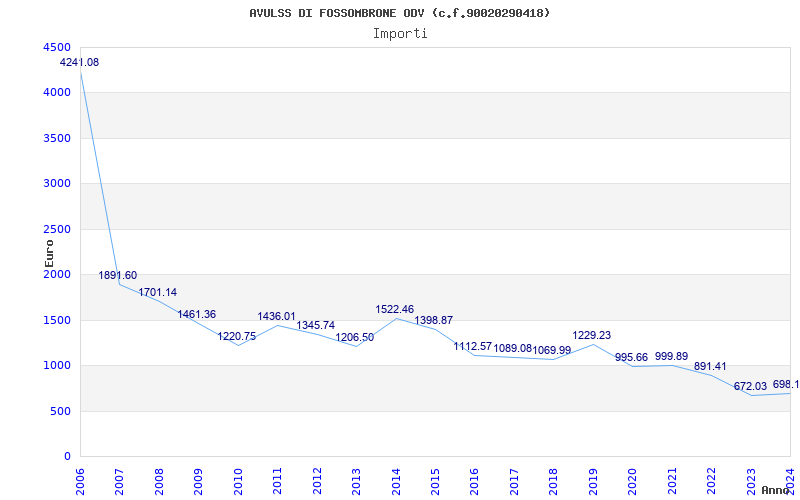Click the 3500 y-axis tick label

point(58,138)
